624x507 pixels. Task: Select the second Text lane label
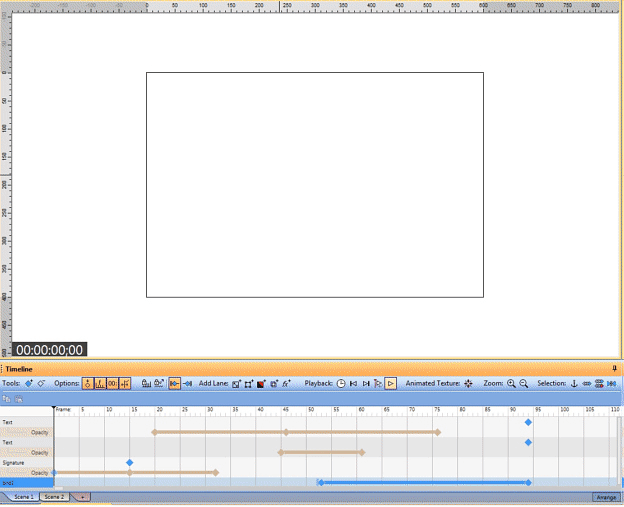tap(8, 443)
